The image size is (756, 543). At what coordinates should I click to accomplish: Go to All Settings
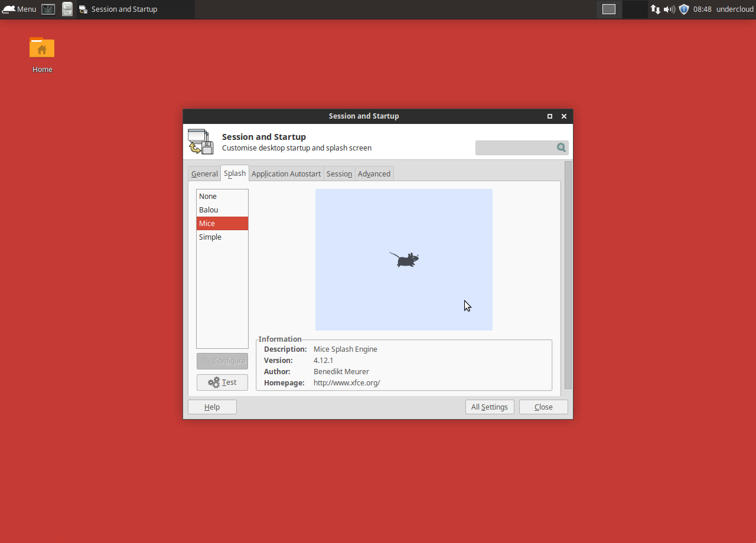pyautogui.click(x=490, y=407)
